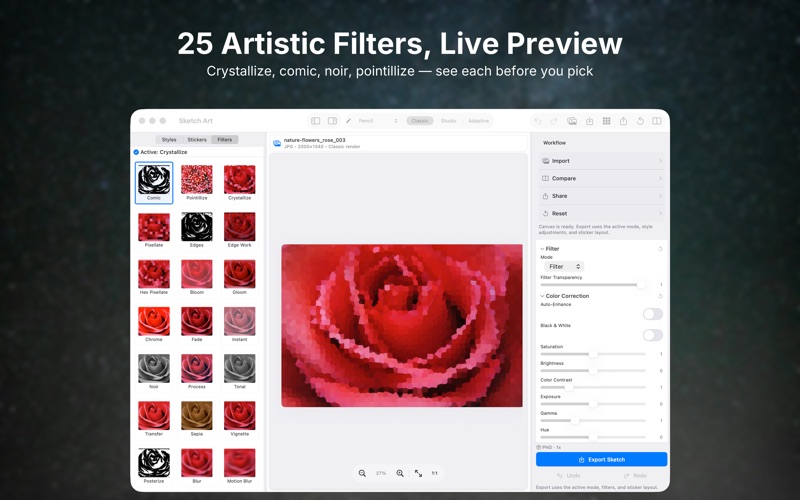Screen dimensions: 800x500
Task: Open the Share workflow row
Action: pyautogui.click(x=602, y=196)
